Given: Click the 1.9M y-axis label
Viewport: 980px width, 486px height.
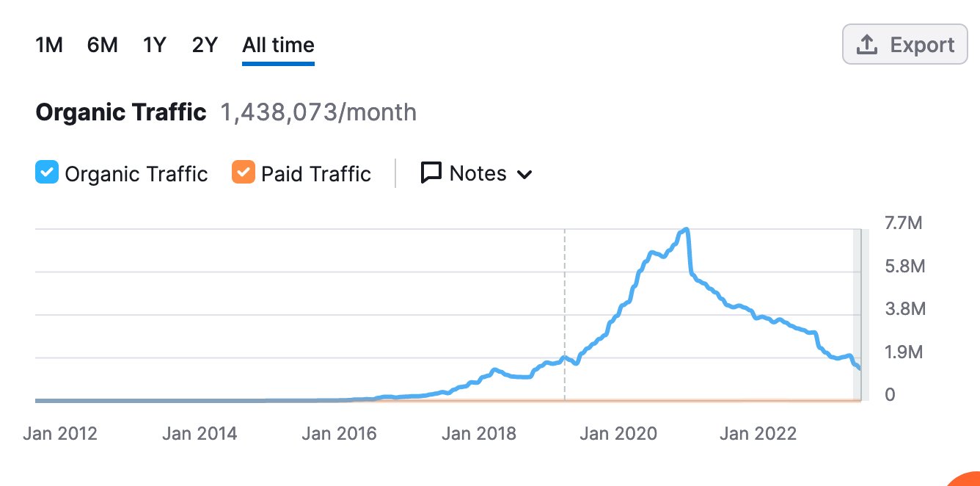Looking at the screenshot, I should [905, 352].
